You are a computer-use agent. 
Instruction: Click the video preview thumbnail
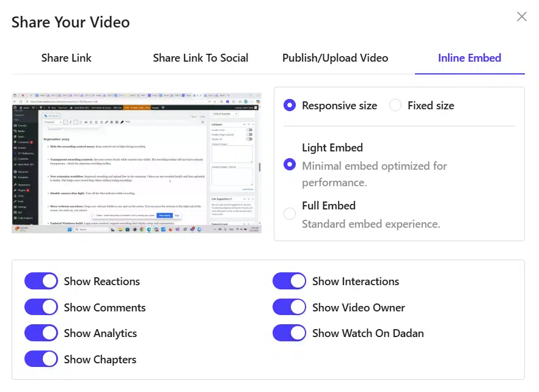[136, 163]
